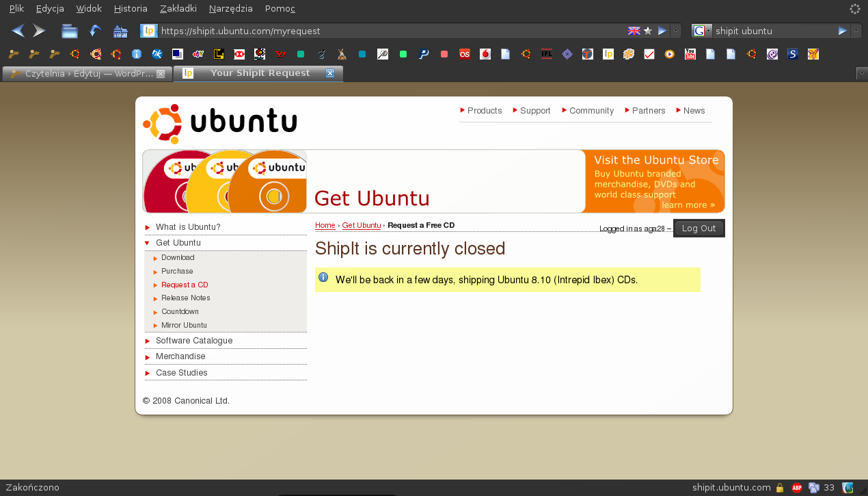Submit search with search bar arrow
The height and width of the screenshot is (496, 868).
click(843, 31)
